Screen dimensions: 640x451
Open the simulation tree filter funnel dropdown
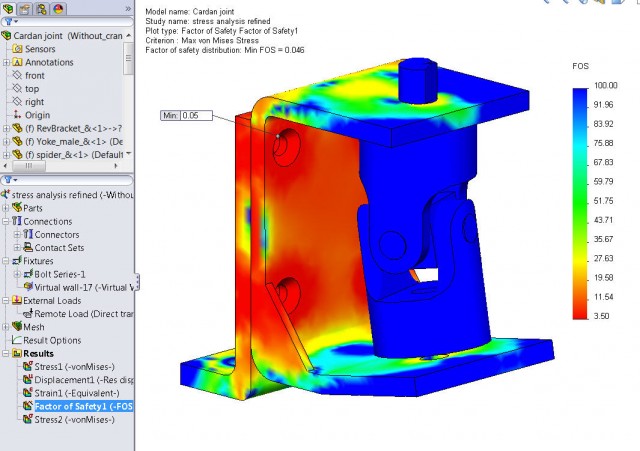point(11,180)
